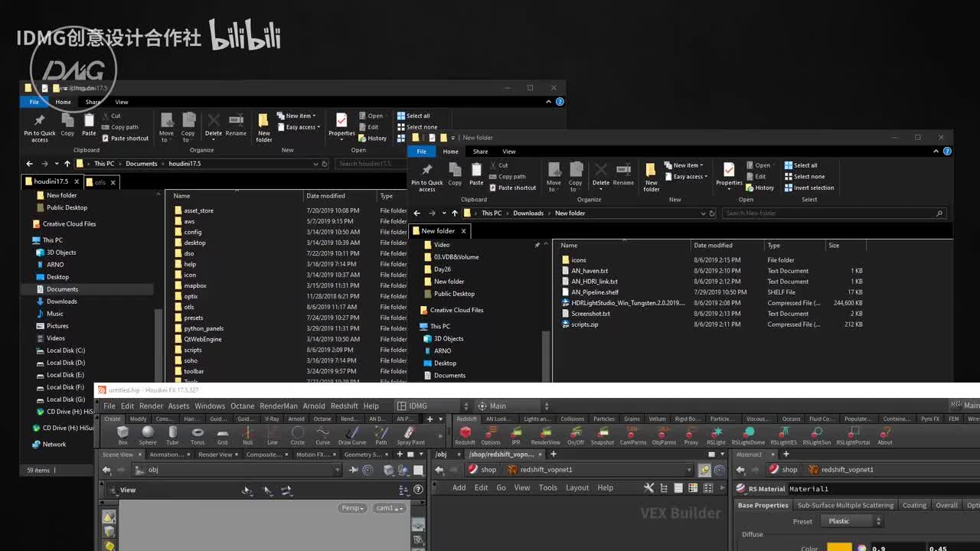
Task: Add an RSLightPortal from the shelf
Action: (x=853, y=435)
